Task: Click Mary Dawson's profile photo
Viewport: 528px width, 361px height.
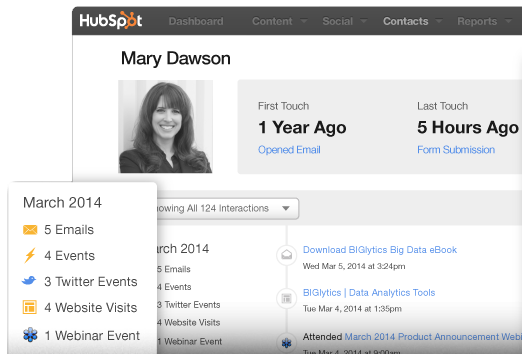Action: click(x=165, y=127)
